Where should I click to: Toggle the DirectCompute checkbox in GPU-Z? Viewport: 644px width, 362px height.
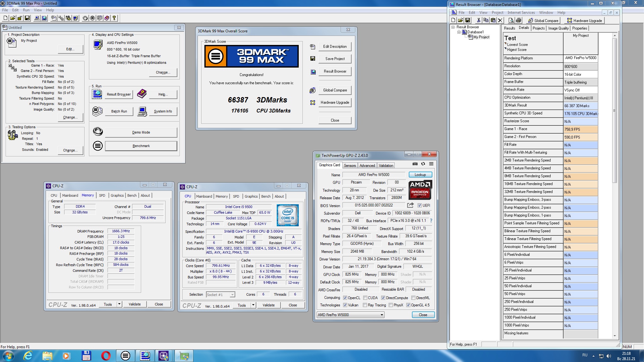[x=383, y=298]
